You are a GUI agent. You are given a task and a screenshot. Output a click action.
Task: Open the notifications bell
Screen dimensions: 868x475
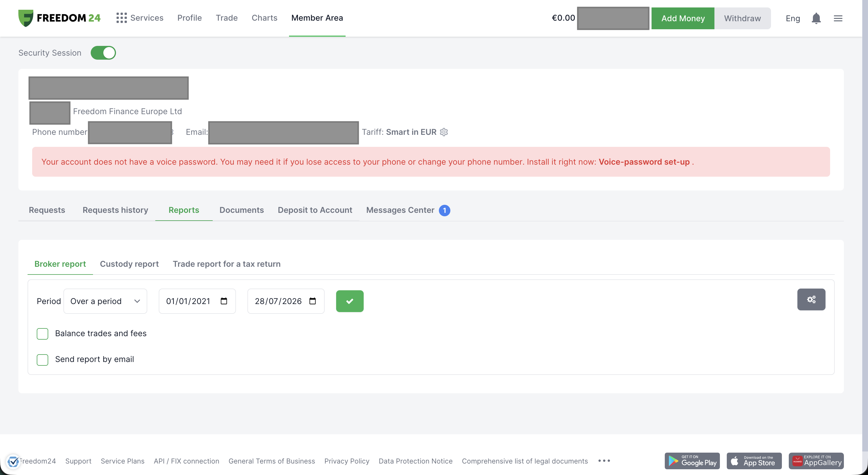816,18
